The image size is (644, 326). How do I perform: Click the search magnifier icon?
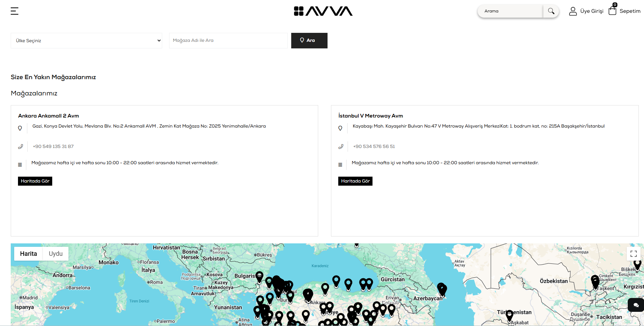coord(551,11)
